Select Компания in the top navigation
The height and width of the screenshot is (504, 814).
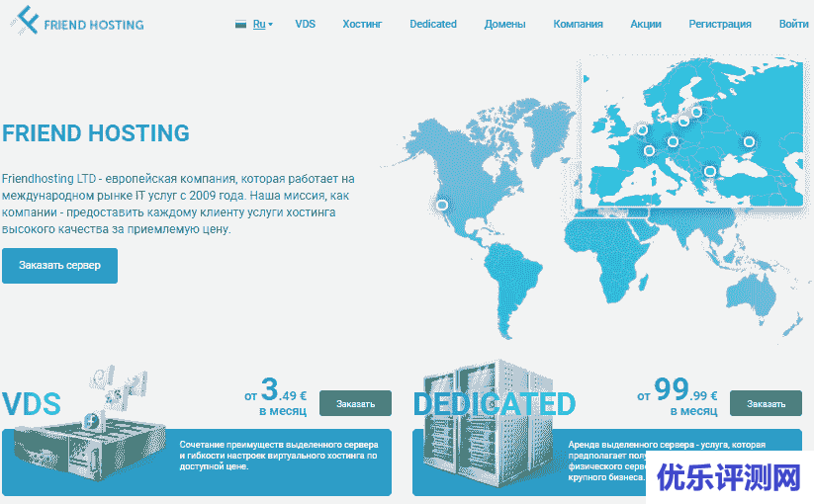click(578, 24)
